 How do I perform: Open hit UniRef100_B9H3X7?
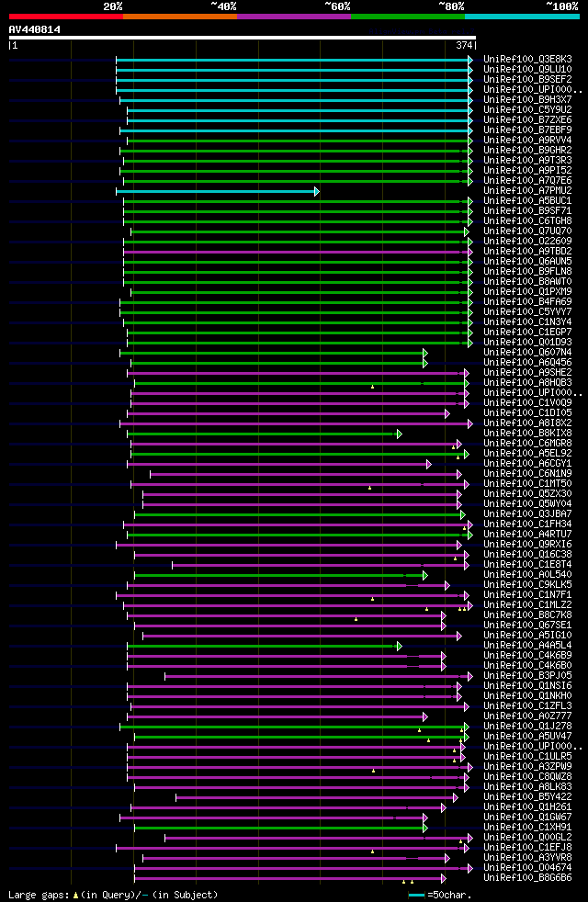point(527,99)
